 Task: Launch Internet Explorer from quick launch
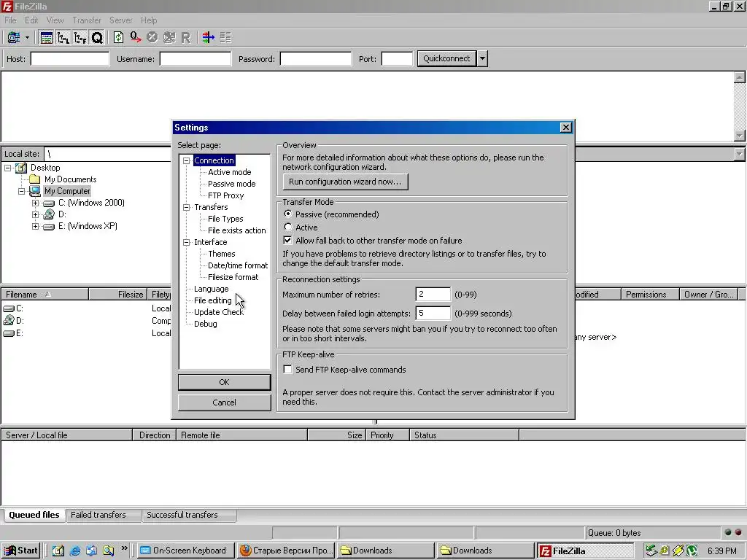click(x=75, y=551)
